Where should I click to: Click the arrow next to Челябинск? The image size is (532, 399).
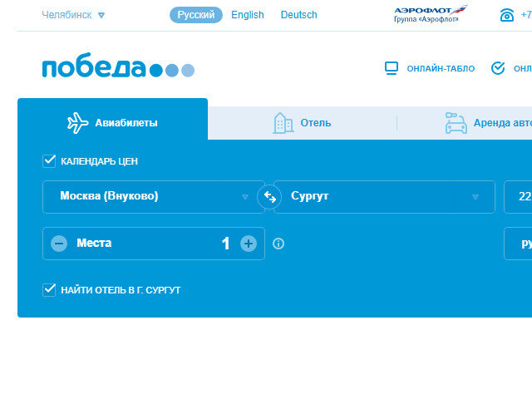[x=101, y=15]
